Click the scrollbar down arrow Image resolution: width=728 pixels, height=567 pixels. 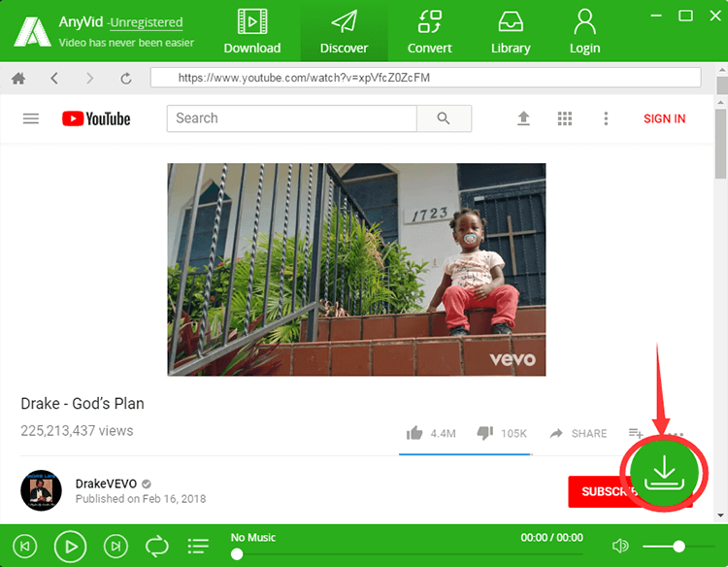coord(721,515)
